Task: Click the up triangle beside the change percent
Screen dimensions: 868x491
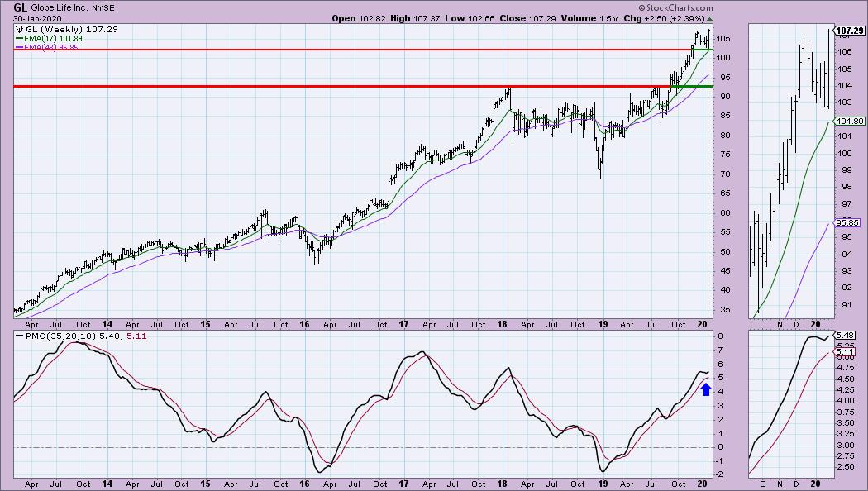Action: click(x=709, y=19)
